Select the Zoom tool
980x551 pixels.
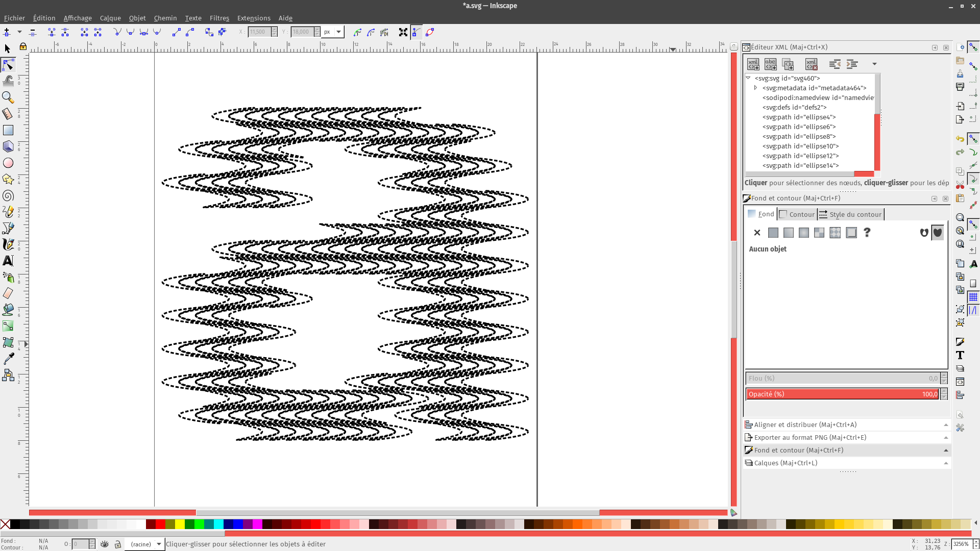8,97
